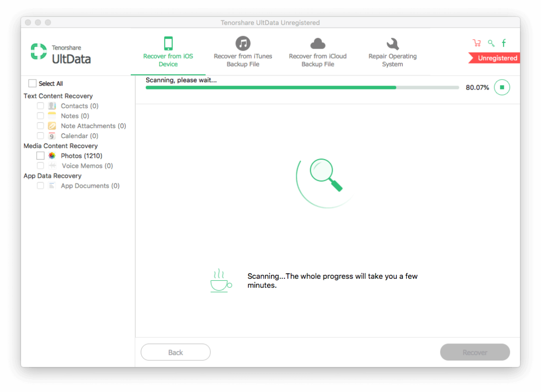Click the Tenorshare UltData logo
Image resolution: width=541 pixels, height=392 pixels.
point(61,54)
